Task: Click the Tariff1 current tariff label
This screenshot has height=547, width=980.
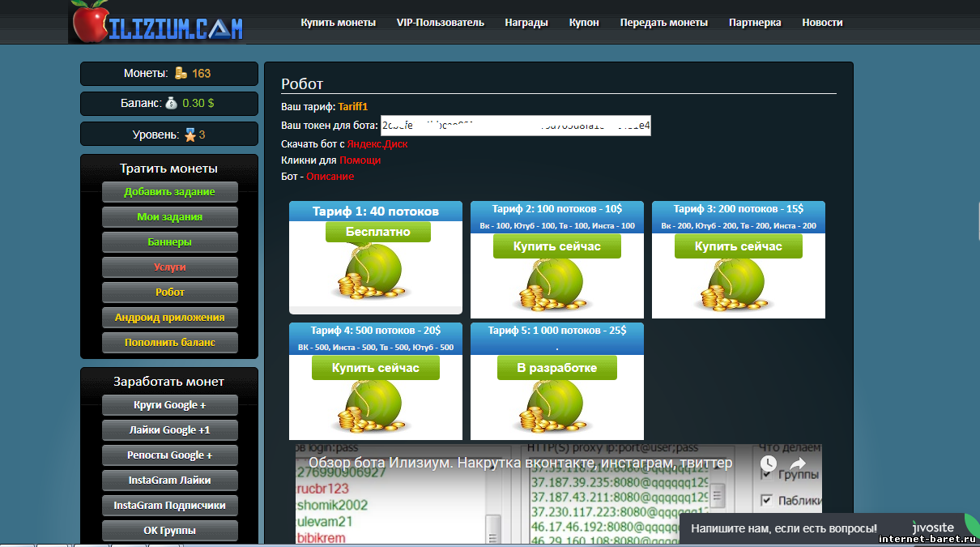Action: [x=353, y=107]
